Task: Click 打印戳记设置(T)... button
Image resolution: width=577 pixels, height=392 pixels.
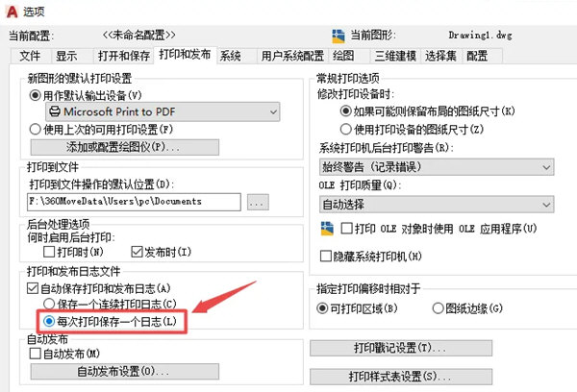Action: 401,348
